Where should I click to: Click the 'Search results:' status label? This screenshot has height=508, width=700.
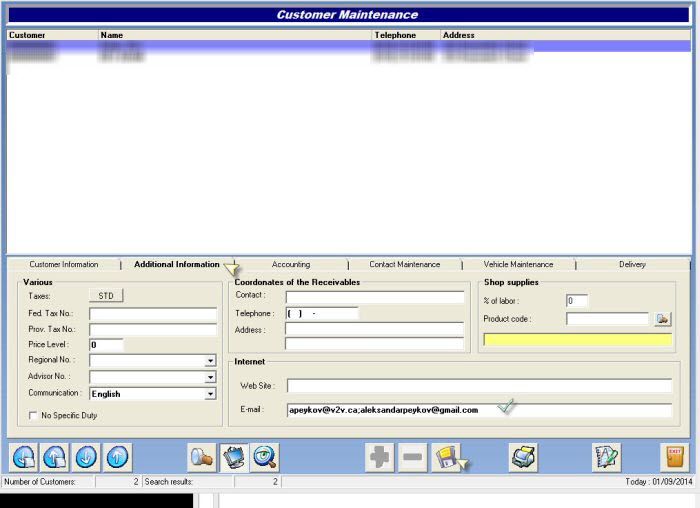point(168,482)
